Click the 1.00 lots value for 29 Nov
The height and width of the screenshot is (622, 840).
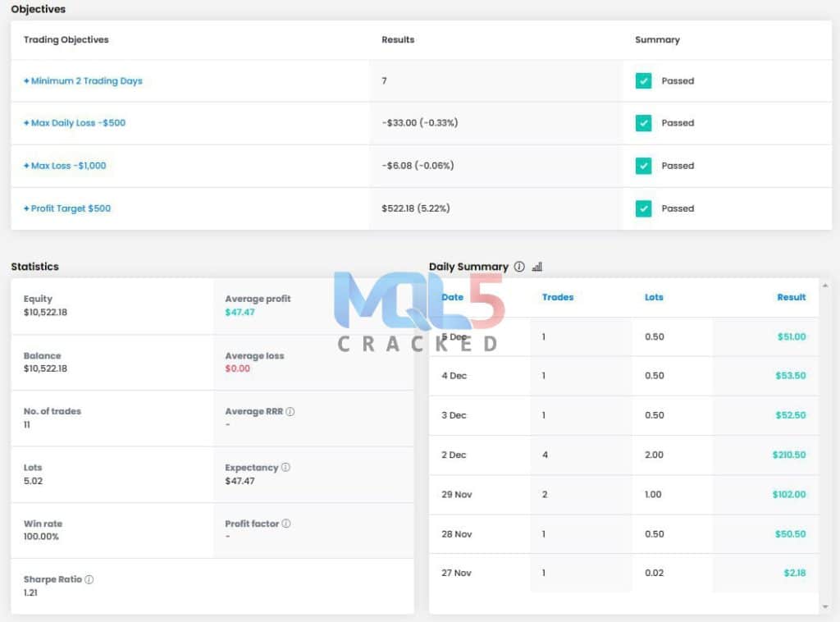[653, 495]
